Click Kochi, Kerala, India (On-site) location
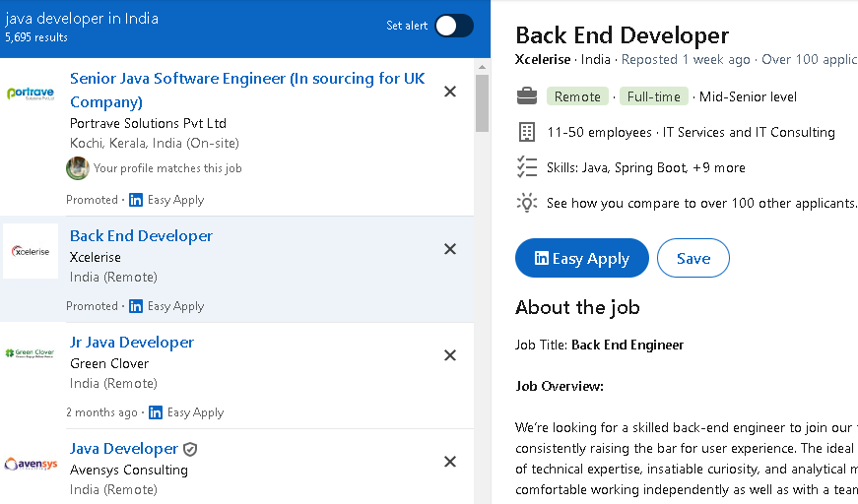858x504 pixels. pos(155,143)
